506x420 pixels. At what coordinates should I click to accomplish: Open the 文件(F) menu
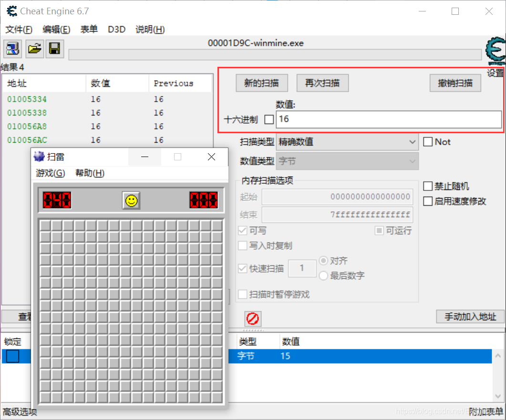coord(19,30)
